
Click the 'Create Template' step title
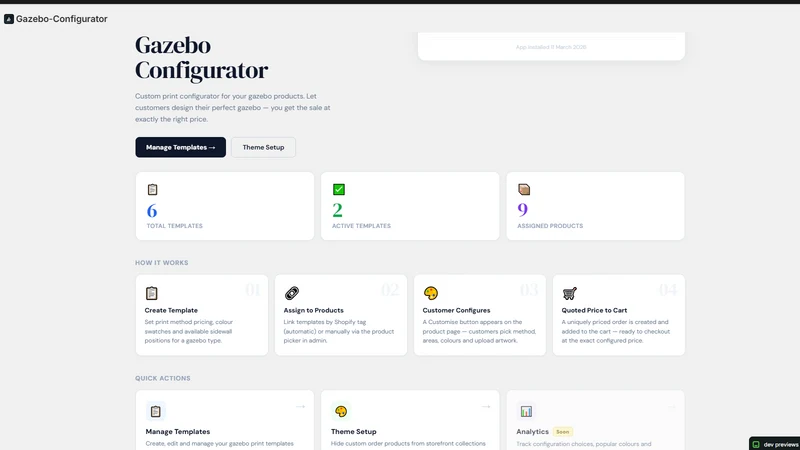point(171,310)
